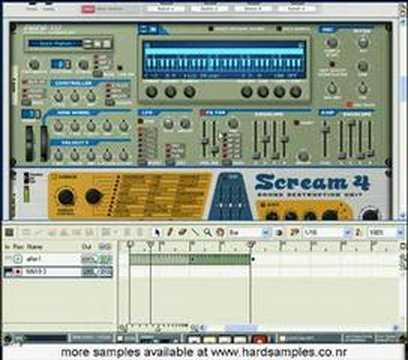Select the Magnify tool in sequencer toolbar

coord(208,232)
